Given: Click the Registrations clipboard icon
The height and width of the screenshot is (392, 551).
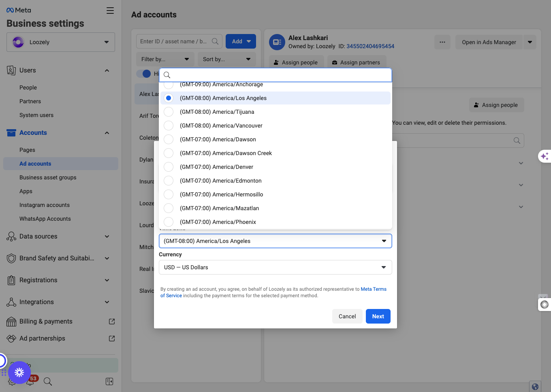Looking at the screenshot, I should [x=11, y=280].
